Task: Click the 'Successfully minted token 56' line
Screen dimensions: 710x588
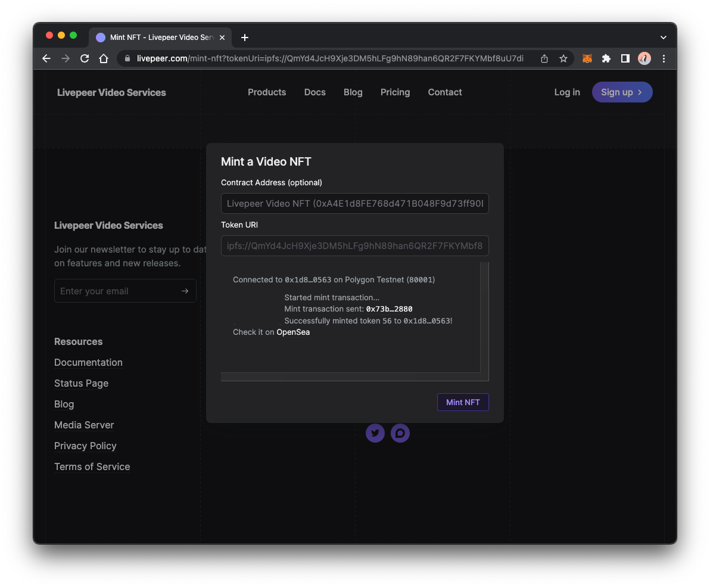Action: tap(368, 321)
